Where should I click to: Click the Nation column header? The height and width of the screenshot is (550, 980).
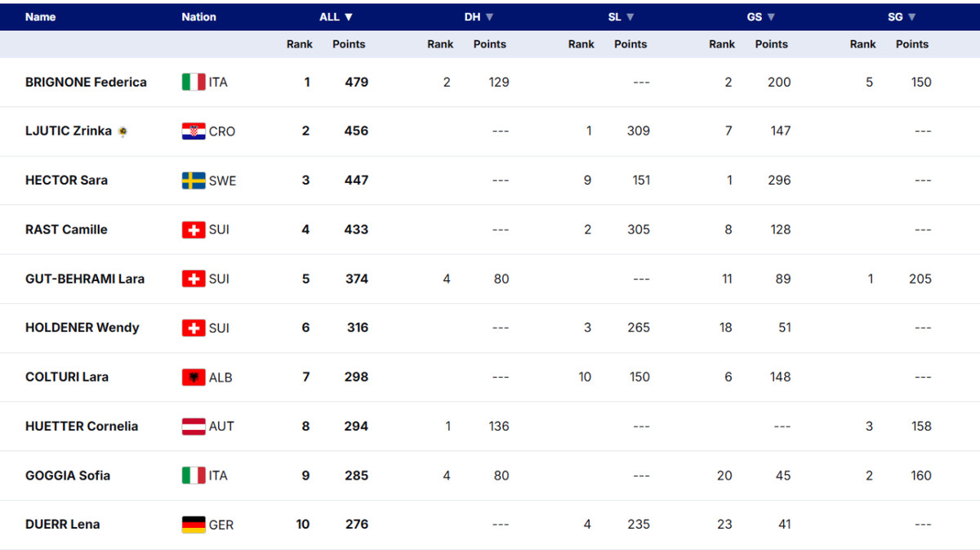click(199, 17)
